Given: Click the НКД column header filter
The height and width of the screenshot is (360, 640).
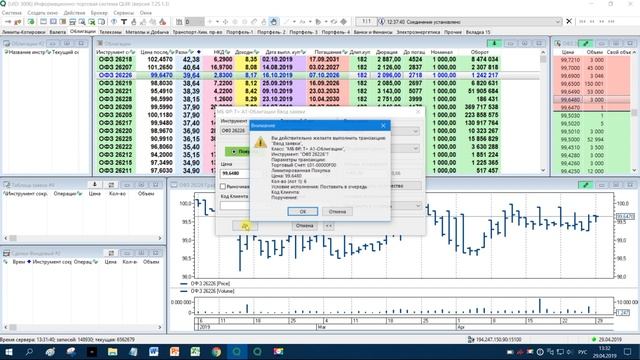Looking at the screenshot, I should [227, 52].
